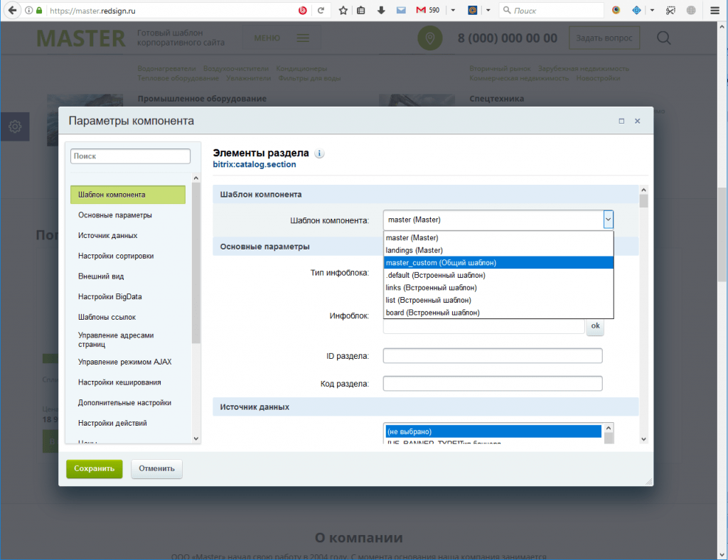Open the downloads arrow icon
The height and width of the screenshot is (560, 728).
(381, 11)
